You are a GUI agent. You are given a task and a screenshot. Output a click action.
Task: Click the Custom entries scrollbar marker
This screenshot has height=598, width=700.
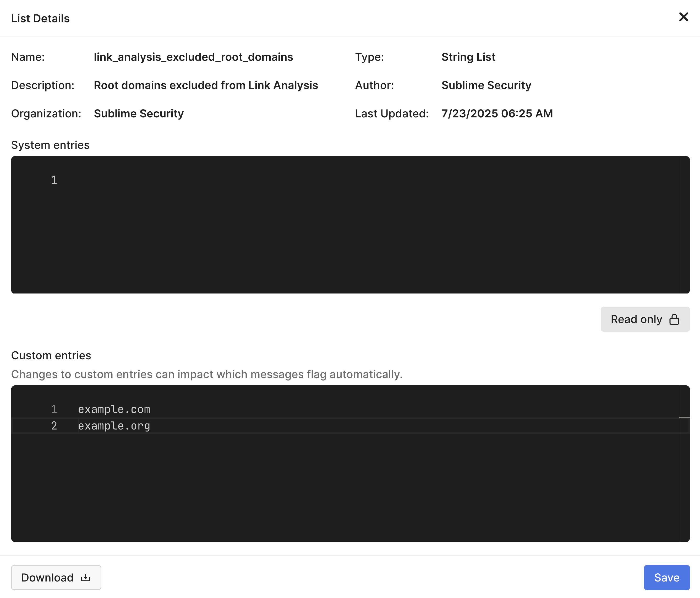[x=684, y=418]
